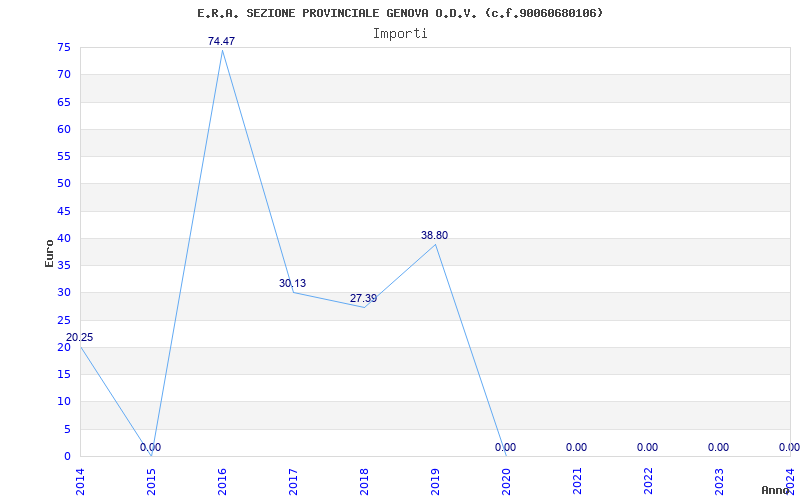
Task: Click the x-axis label 2020
Action: (x=506, y=482)
